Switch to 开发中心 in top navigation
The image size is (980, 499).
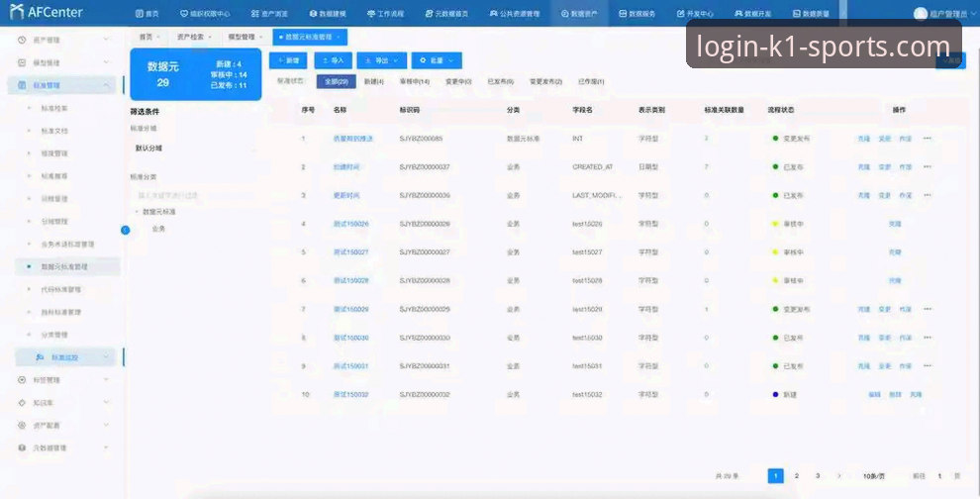click(x=695, y=13)
